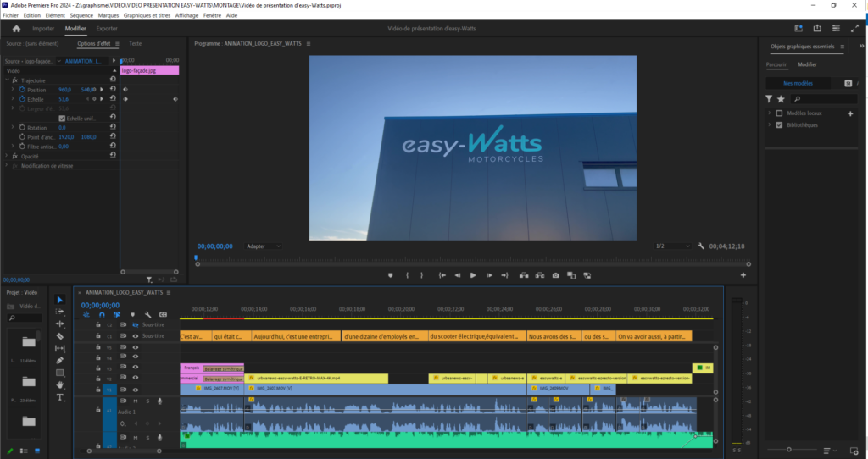Screen dimensions: 868x459
Task: Toggle the Snap magnet in timeline
Action: [102, 315]
